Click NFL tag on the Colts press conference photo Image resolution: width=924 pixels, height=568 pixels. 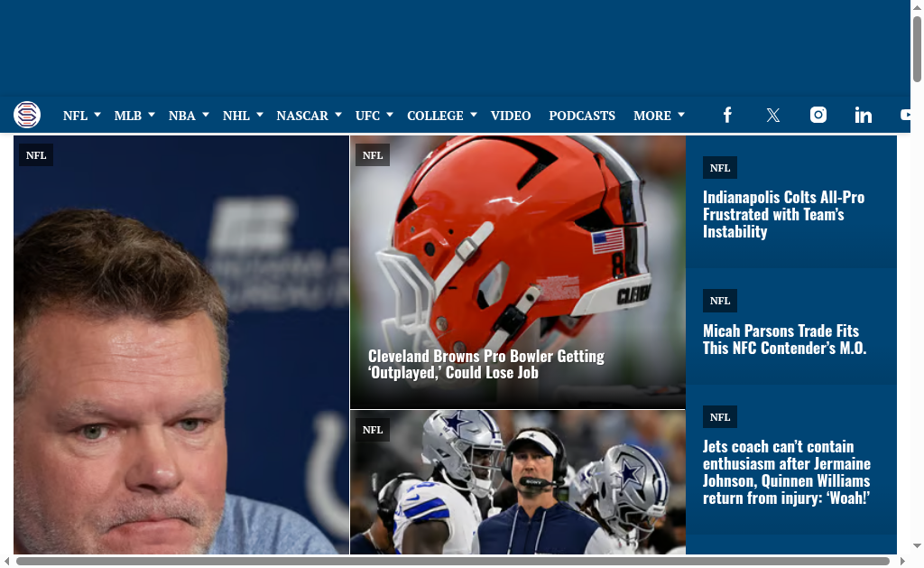36,155
